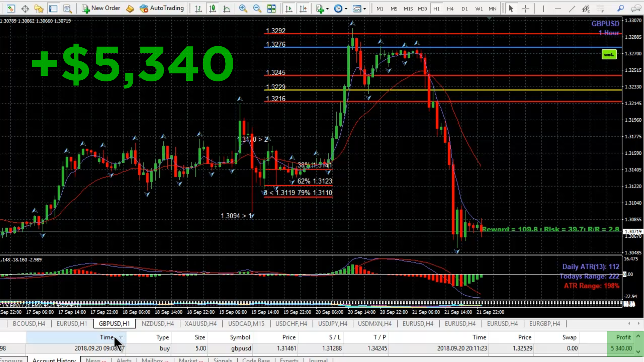644x362 pixels.
Task: Switch to bar chart display
Action: [198, 8]
